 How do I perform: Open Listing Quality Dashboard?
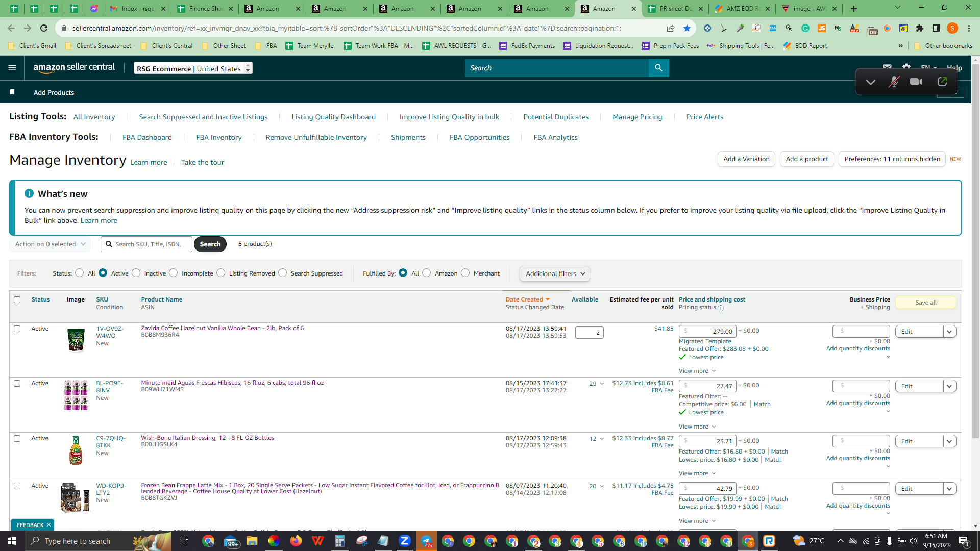(333, 117)
